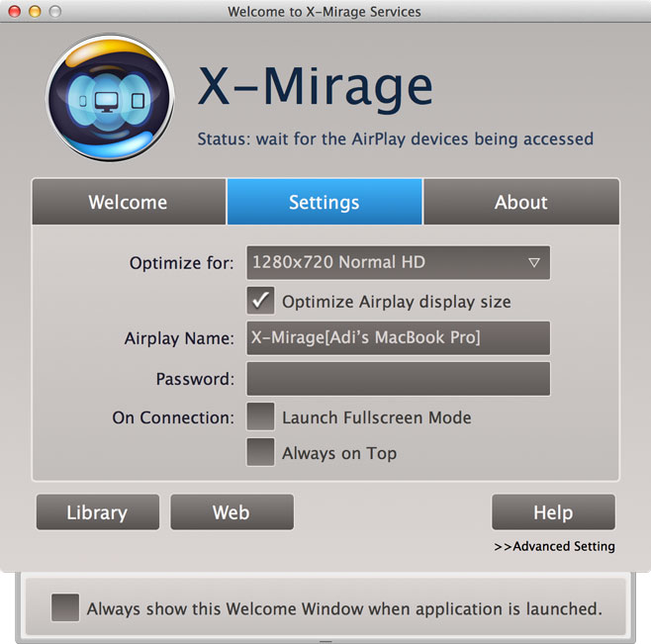
Task: Click the Optimize for label
Action: [181, 263]
